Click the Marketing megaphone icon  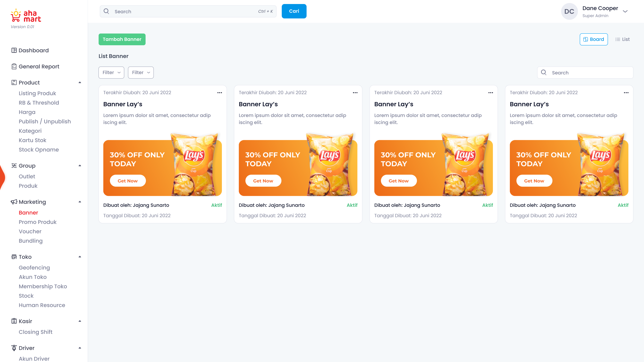pos(14,202)
